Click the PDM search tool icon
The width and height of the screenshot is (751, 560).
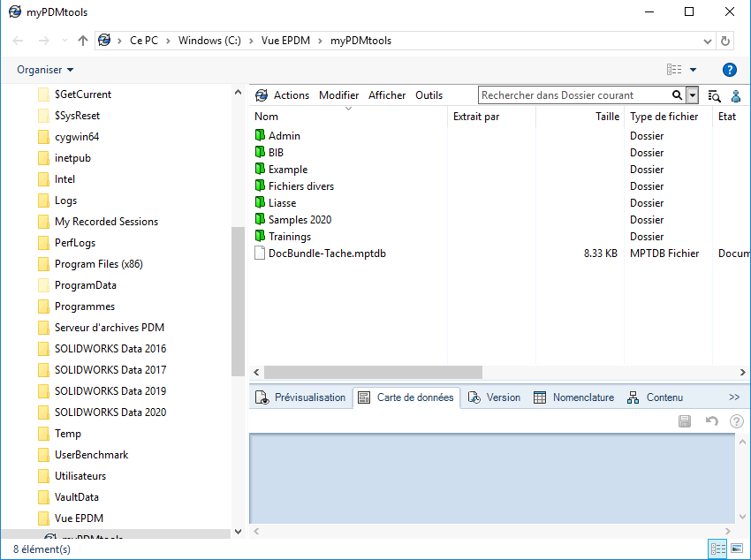pyautogui.click(x=715, y=95)
